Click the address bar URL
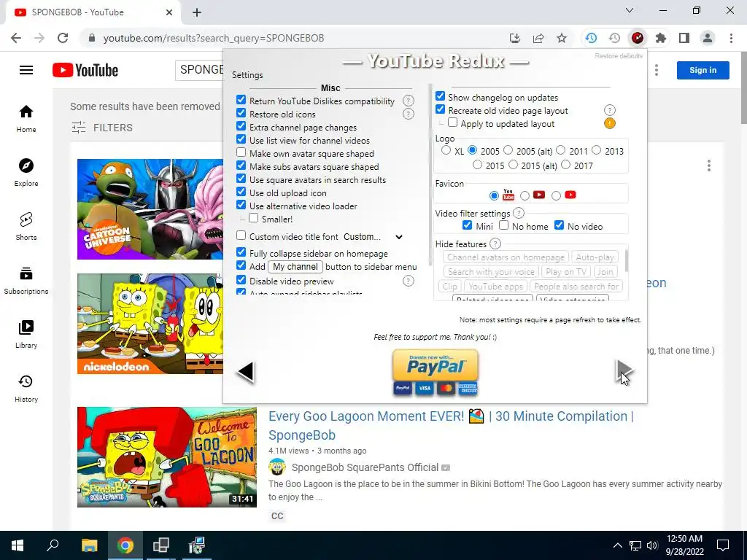This screenshot has width=747, height=560. point(214,38)
